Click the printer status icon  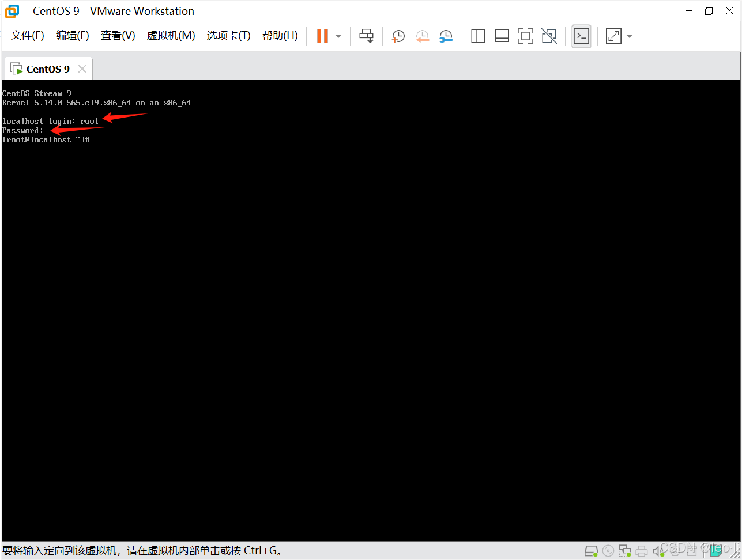[642, 551]
